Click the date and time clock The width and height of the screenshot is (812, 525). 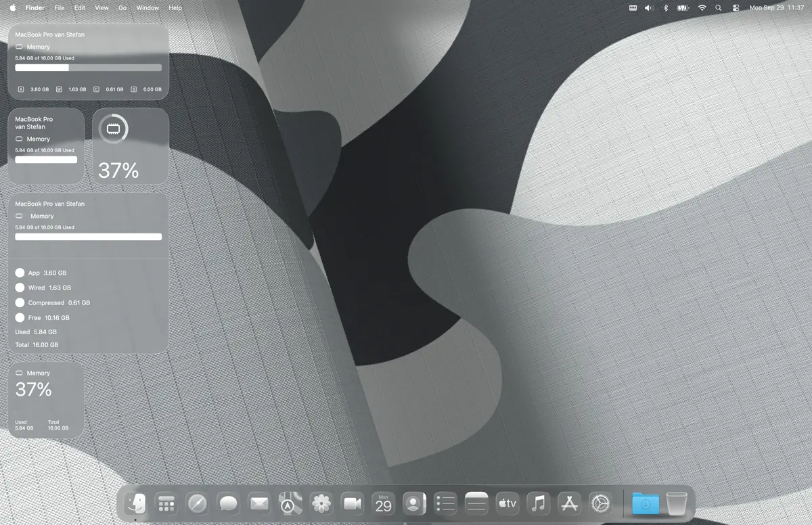[776, 8]
